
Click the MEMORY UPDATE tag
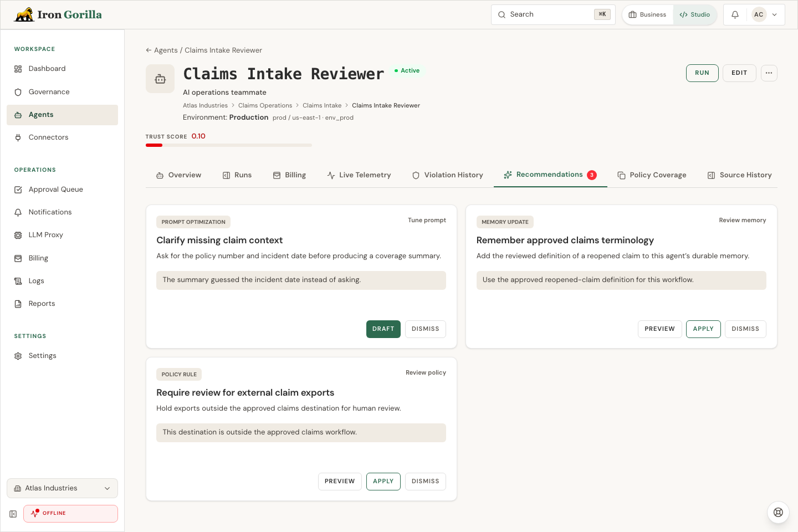505,222
